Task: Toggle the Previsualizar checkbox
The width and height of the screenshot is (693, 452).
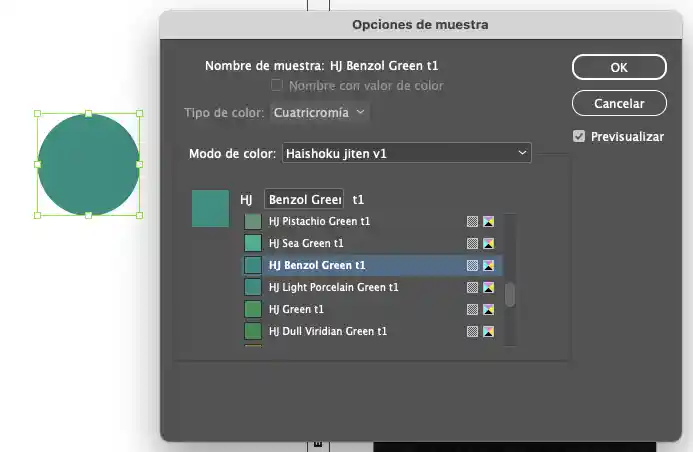Action: click(x=579, y=137)
